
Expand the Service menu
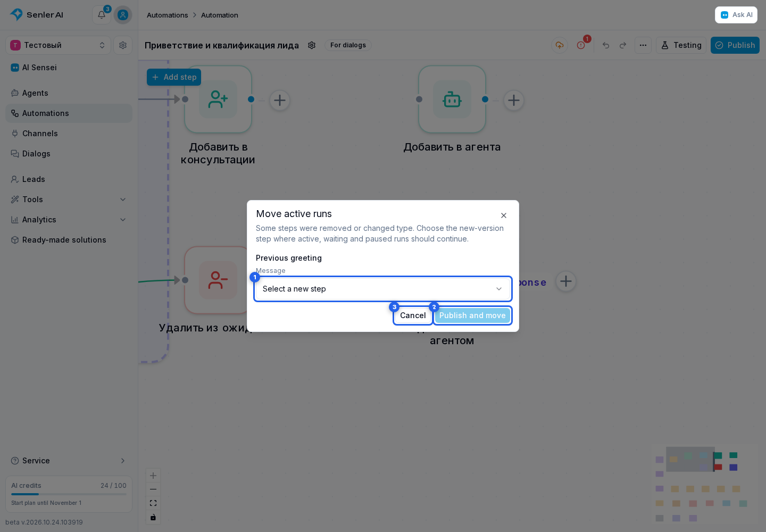pyautogui.click(x=69, y=461)
